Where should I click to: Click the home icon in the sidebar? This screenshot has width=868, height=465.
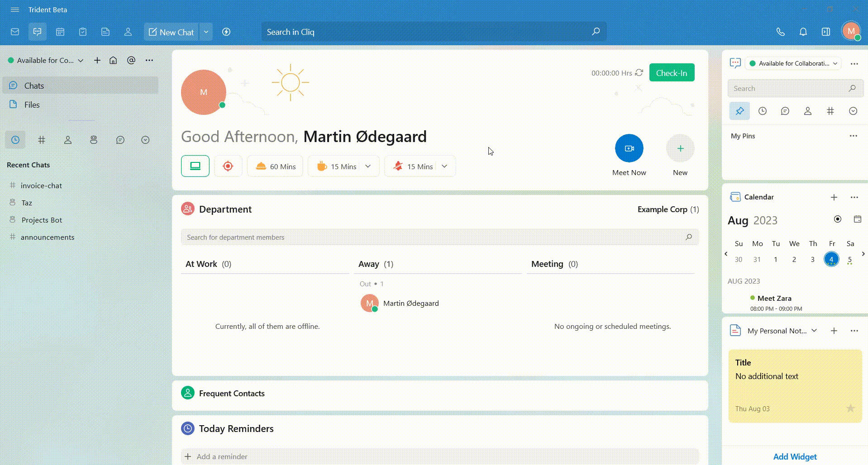pyautogui.click(x=113, y=60)
